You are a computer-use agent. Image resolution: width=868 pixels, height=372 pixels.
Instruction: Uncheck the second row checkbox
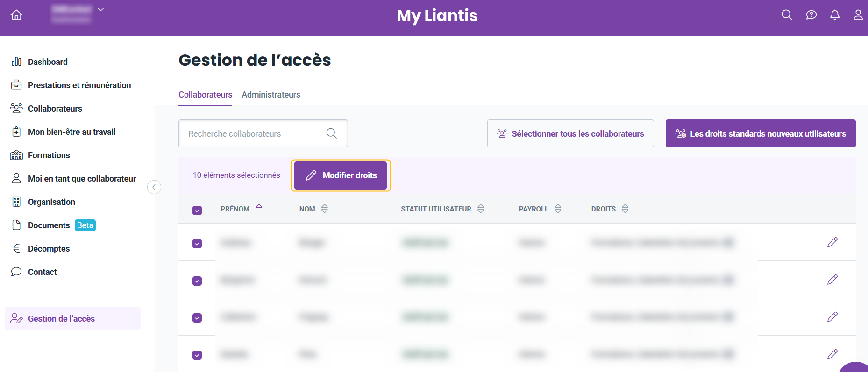tap(197, 281)
